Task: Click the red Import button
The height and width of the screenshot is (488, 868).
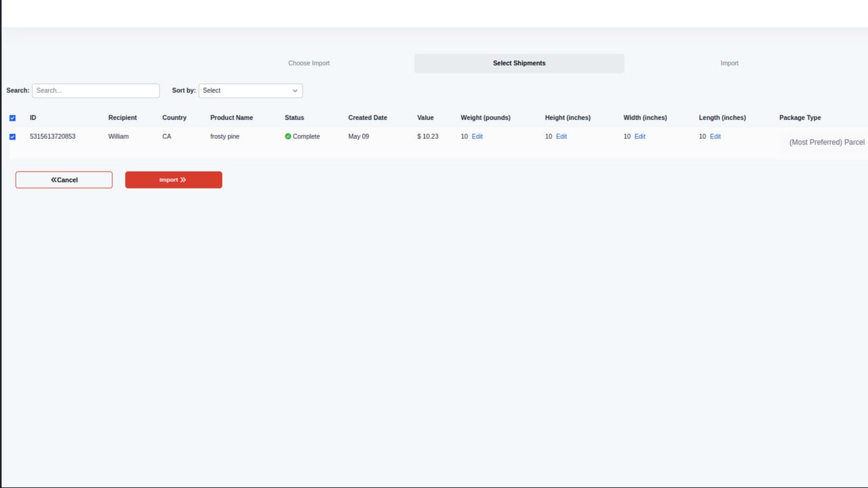Action: (174, 180)
